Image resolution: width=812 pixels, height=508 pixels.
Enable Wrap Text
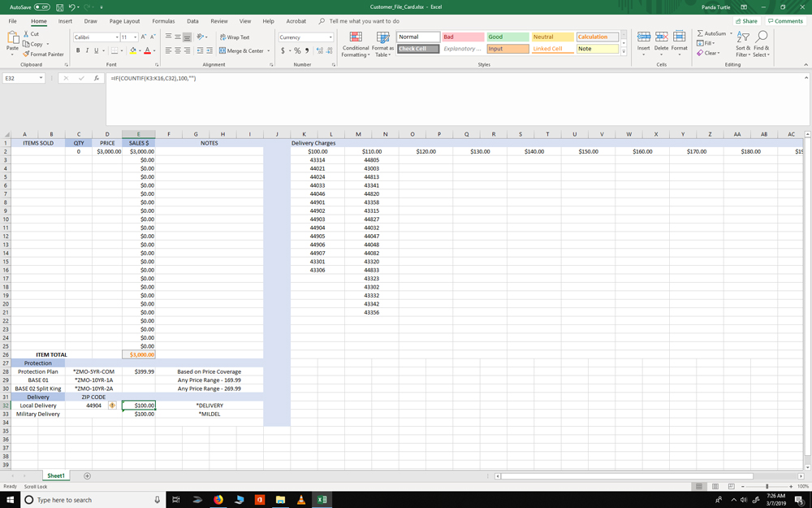click(x=236, y=37)
